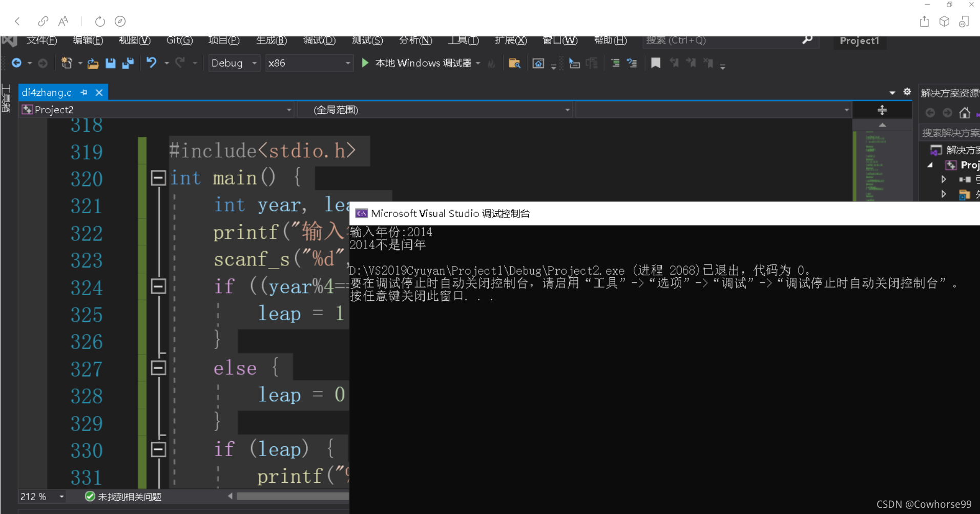
Task: Click the green indent-lines toolbar icon
Action: (x=615, y=63)
